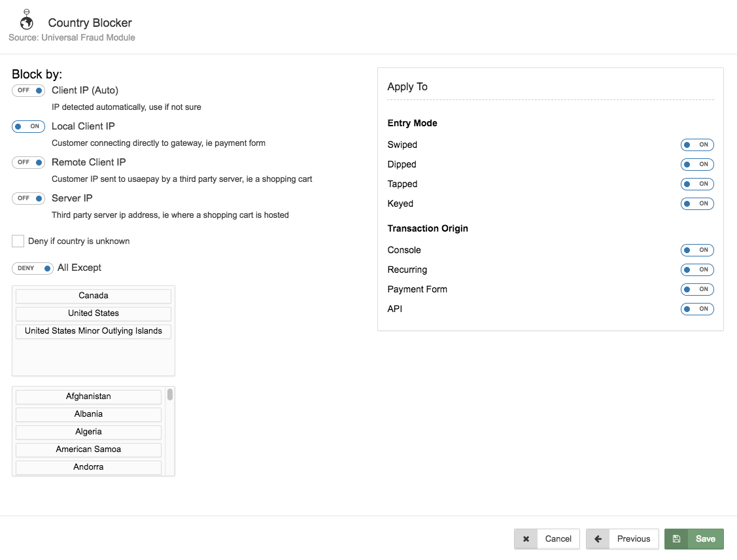Disable the Swiped entry mode toggle
Image resolution: width=737 pixels, height=560 pixels.
pyautogui.click(x=696, y=145)
